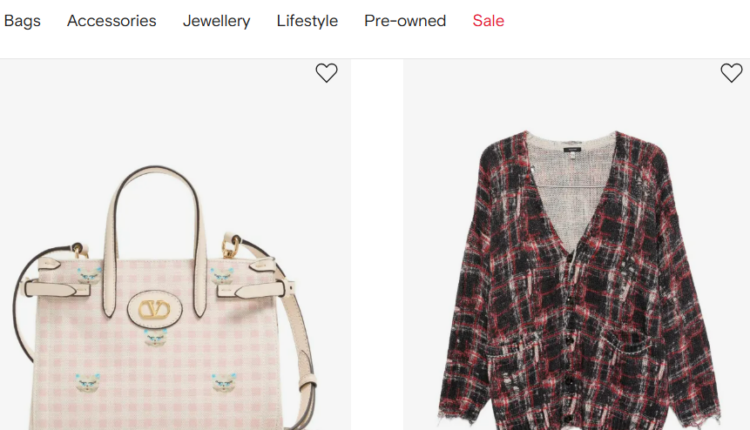Click the red Sale link
Screen dimensions: 750x430
coord(488,21)
